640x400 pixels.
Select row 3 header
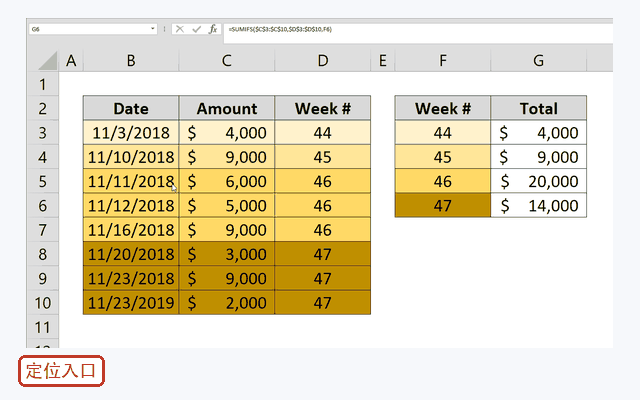tap(42, 133)
